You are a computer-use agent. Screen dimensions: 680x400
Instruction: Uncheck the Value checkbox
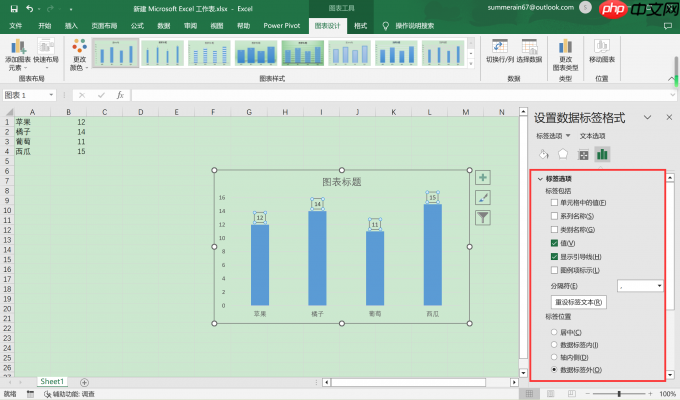(x=554, y=243)
